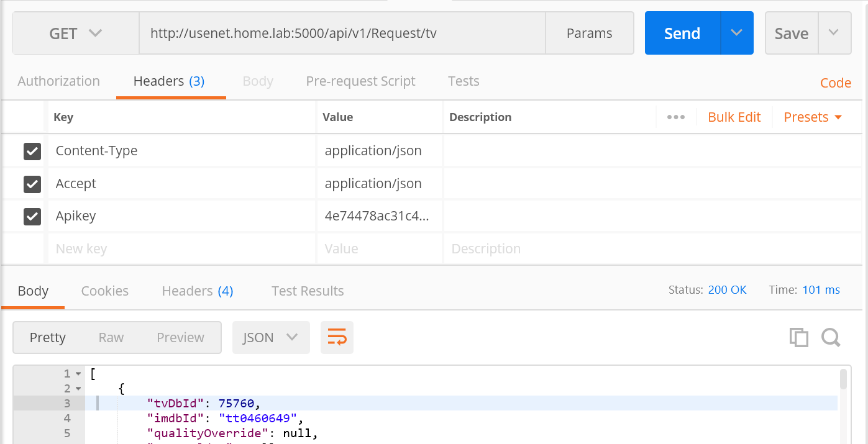This screenshot has width=868, height=444.
Task: Open the ellipsis options in the headers table
Action: point(676,117)
